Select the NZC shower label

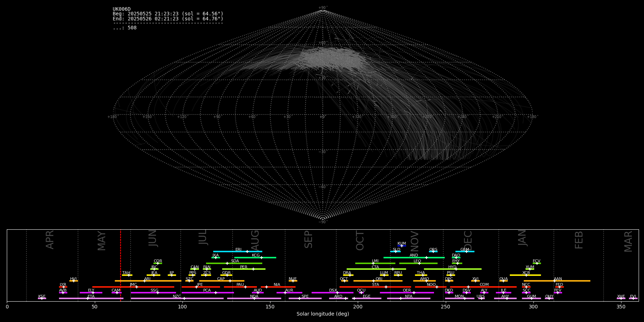tap(177, 297)
